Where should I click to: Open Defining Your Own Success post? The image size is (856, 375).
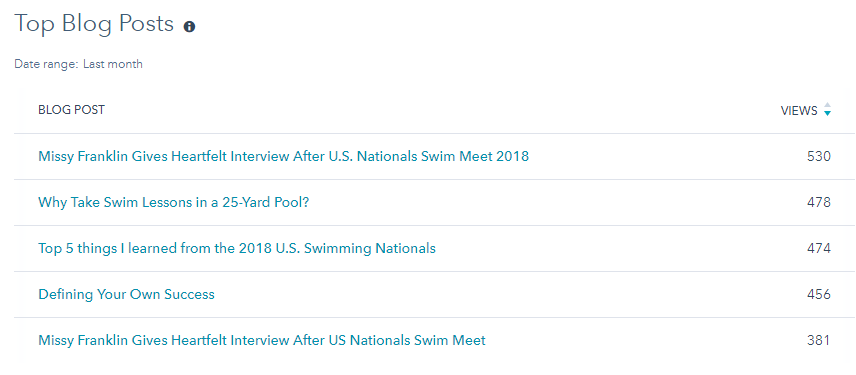pyautogui.click(x=126, y=294)
